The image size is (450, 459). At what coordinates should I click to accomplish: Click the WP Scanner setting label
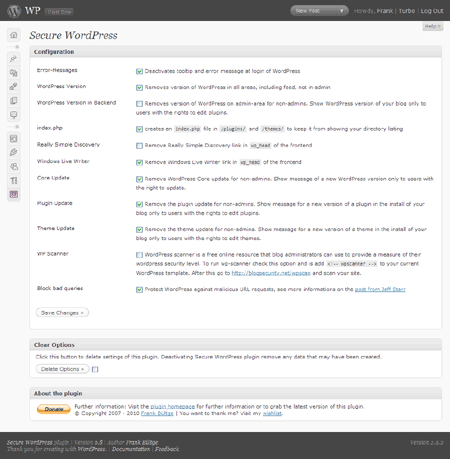coord(52,254)
